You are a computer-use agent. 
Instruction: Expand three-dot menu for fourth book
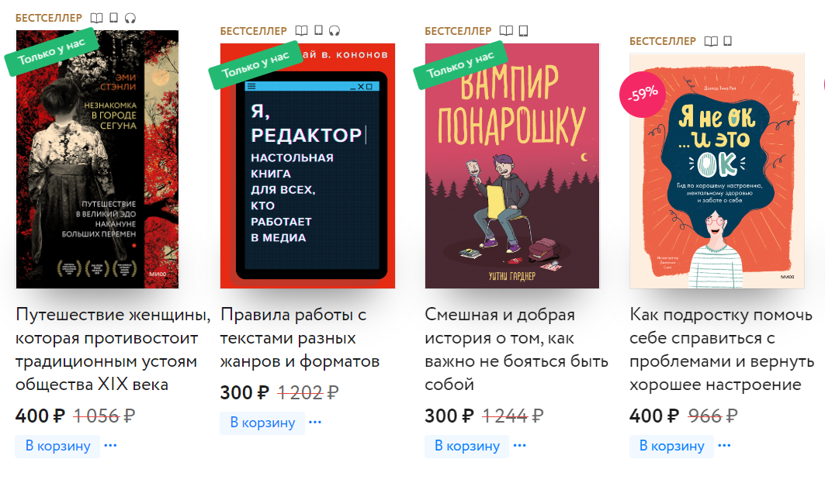725,446
